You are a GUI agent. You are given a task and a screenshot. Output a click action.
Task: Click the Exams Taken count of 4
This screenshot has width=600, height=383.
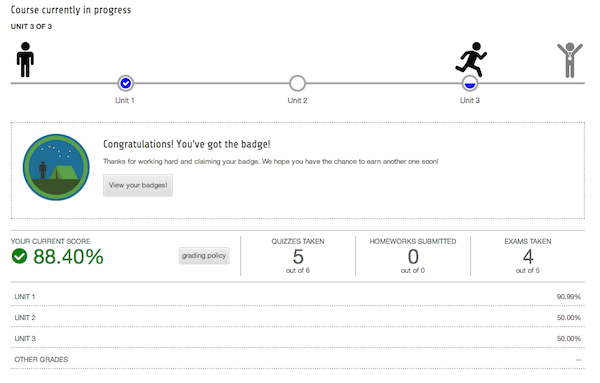(x=528, y=257)
